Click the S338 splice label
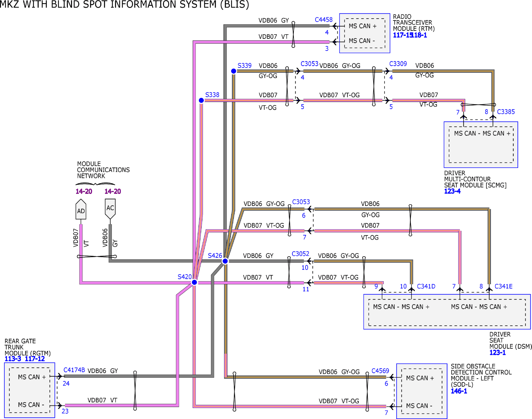Viewport: 532px width, 419px height. click(x=212, y=95)
